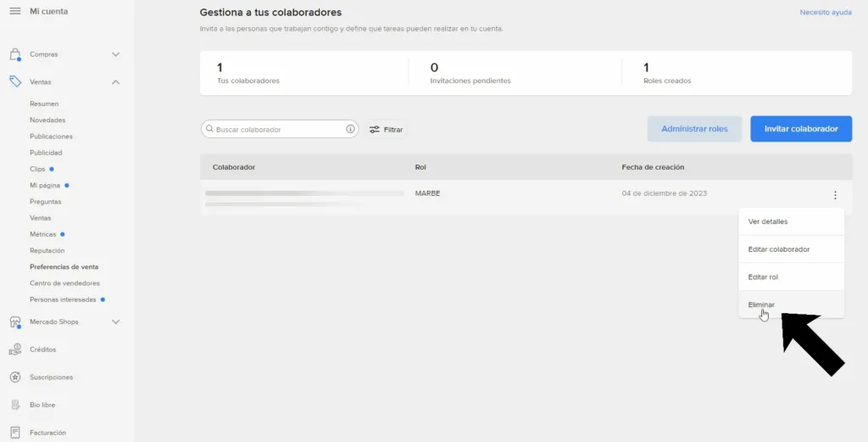Select Ver detalles from context menu
This screenshot has width=868, height=442.
pos(791,221)
